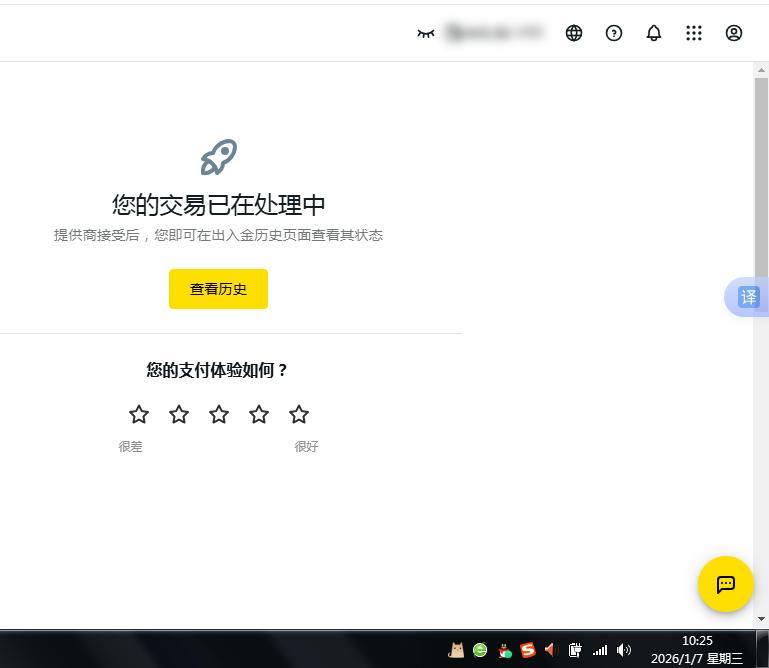Open the apps grid menu
This screenshot has height=668, width=769.
point(693,33)
